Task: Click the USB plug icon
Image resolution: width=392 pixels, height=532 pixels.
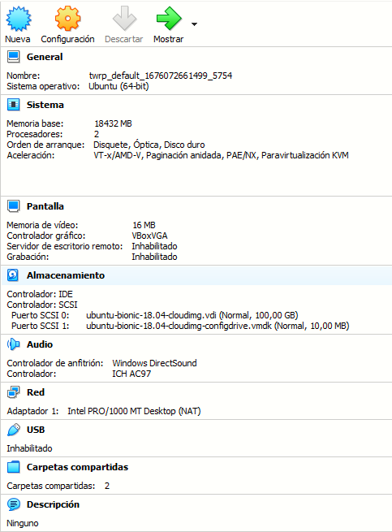Action: tap(14, 430)
